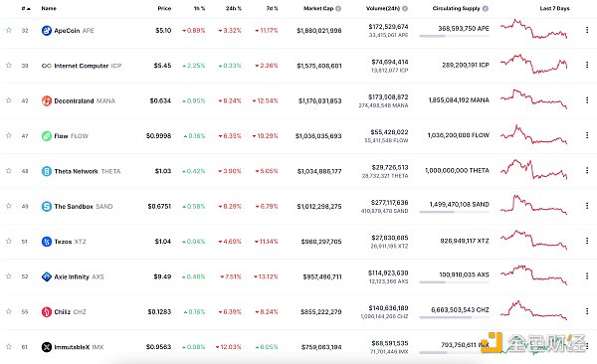The image size is (597, 364).
Task: Click the Decentraland MANA logo
Action: (47, 100)
